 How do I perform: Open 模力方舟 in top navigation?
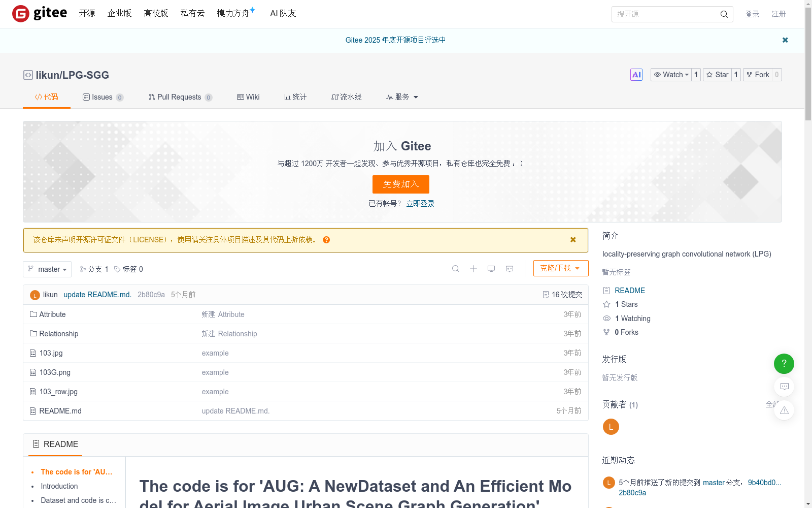(x=233, y=14)
